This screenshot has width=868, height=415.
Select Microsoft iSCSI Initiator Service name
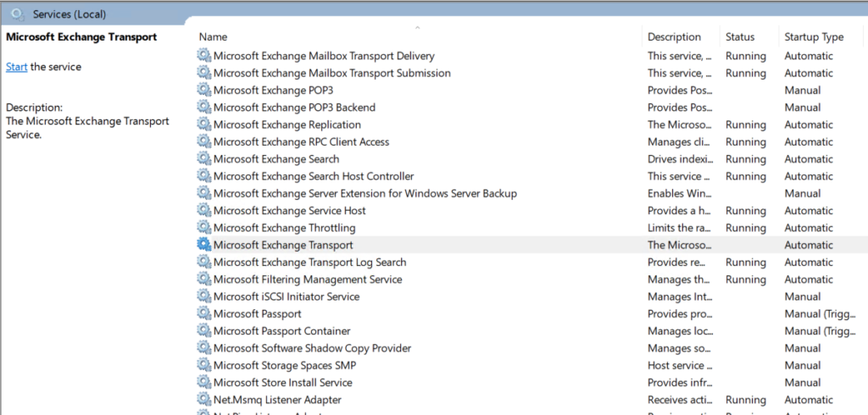[x=287, y=296]
